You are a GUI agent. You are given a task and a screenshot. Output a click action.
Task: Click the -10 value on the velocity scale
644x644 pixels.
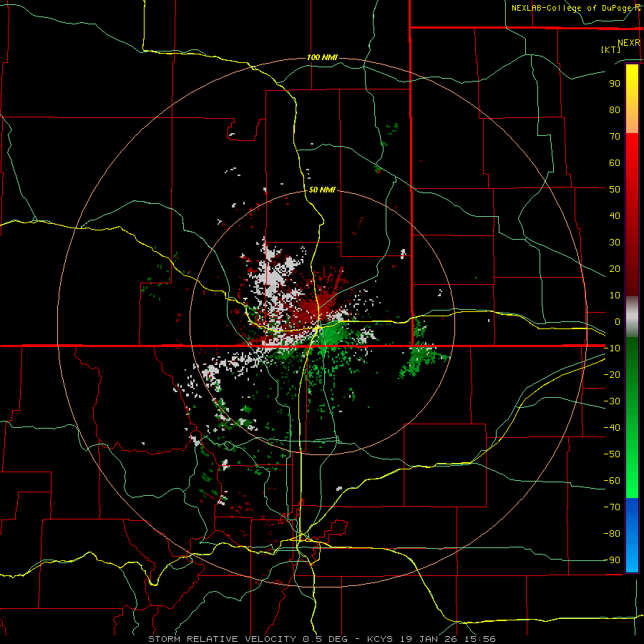click(x=612, y=348)
